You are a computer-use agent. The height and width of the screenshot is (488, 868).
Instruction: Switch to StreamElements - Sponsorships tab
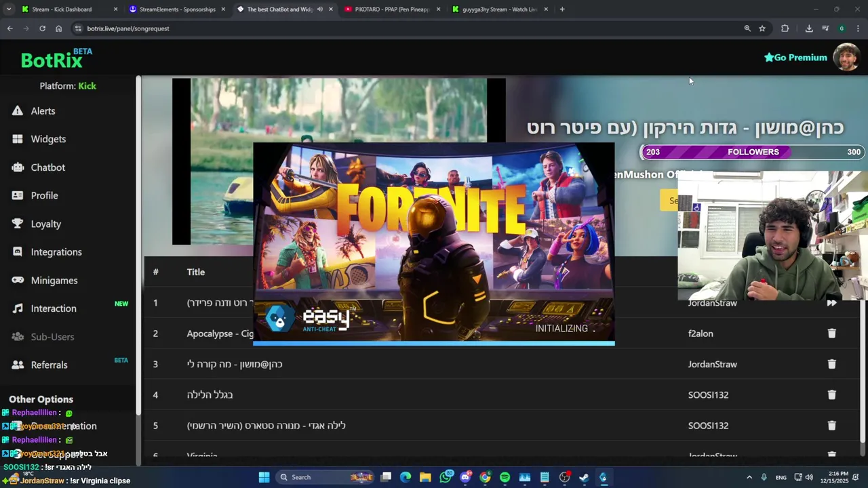pos(177,9)
